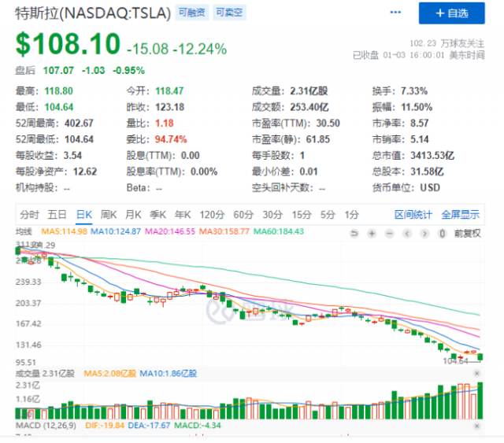Image resolution: width=504 pixels, height=443 pixels.
Task: Click the 104.64 low price marker
Action: pos(455,361)
